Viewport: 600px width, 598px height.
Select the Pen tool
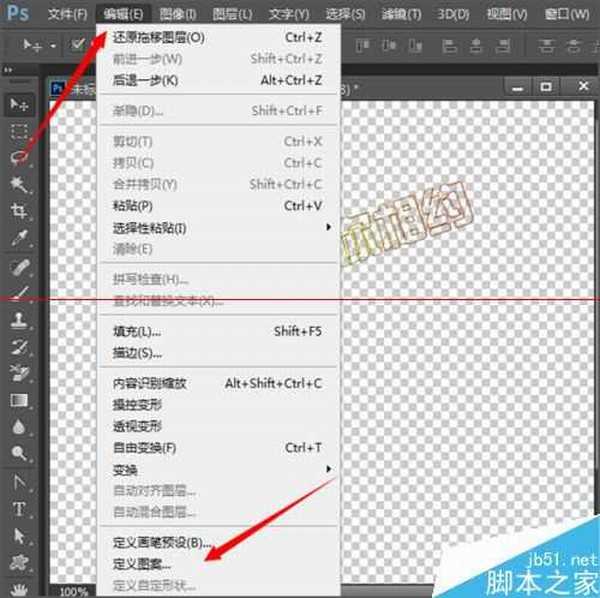[x=19, y=482]
